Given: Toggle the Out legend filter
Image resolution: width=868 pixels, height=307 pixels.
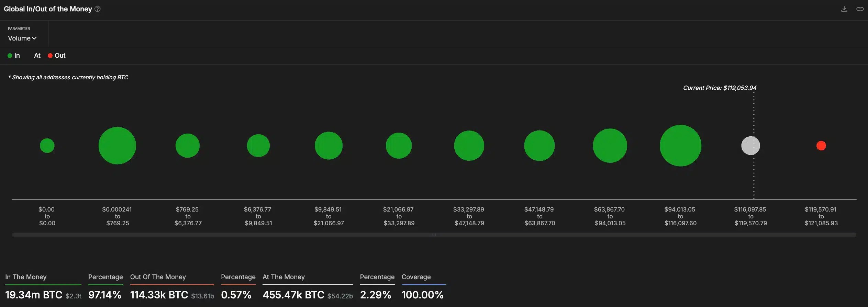Looking at the screenshot, I should coord(56,55).
